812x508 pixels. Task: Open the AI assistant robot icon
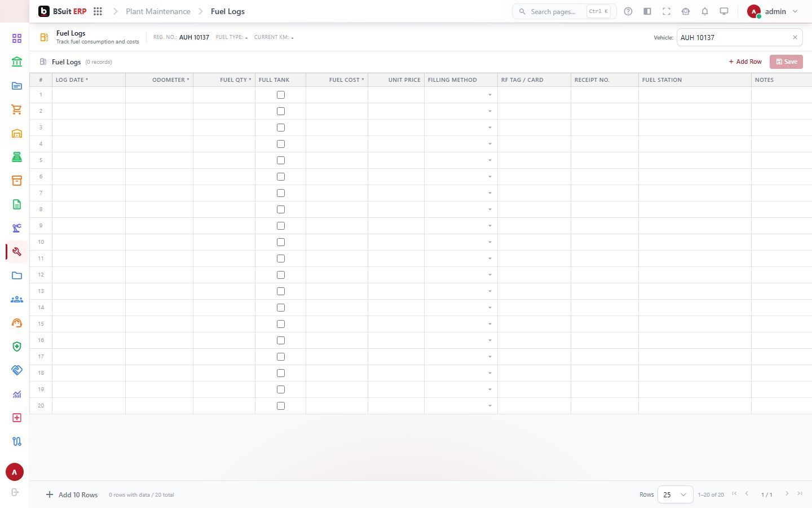(x=686, y=11)
